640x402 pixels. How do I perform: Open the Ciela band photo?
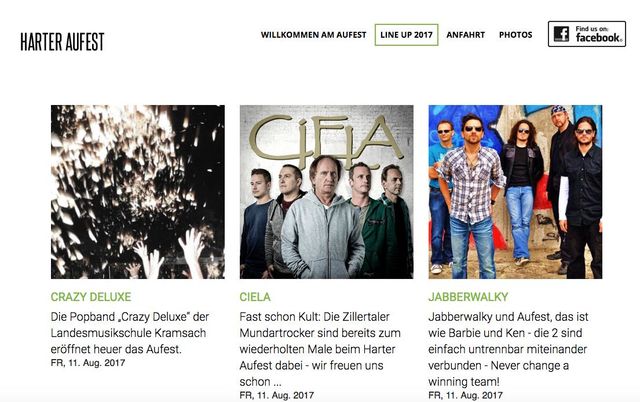click(x=327, y=192)
